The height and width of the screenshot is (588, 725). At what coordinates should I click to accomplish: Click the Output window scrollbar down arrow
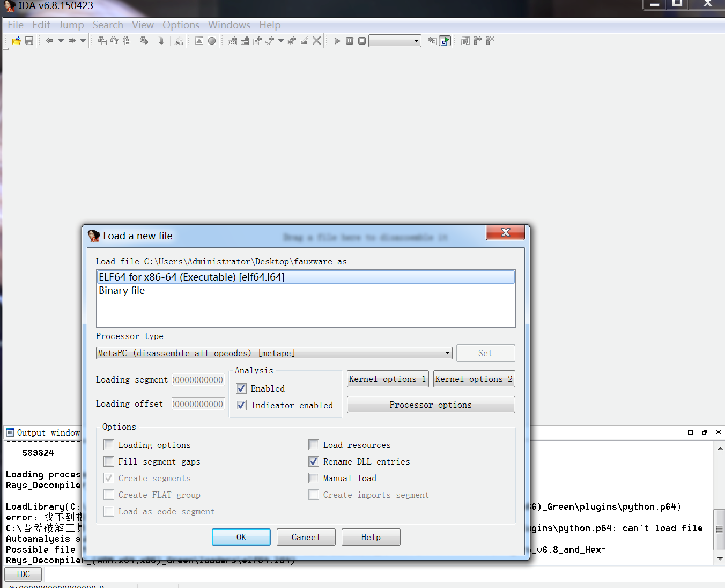point(720,559)
